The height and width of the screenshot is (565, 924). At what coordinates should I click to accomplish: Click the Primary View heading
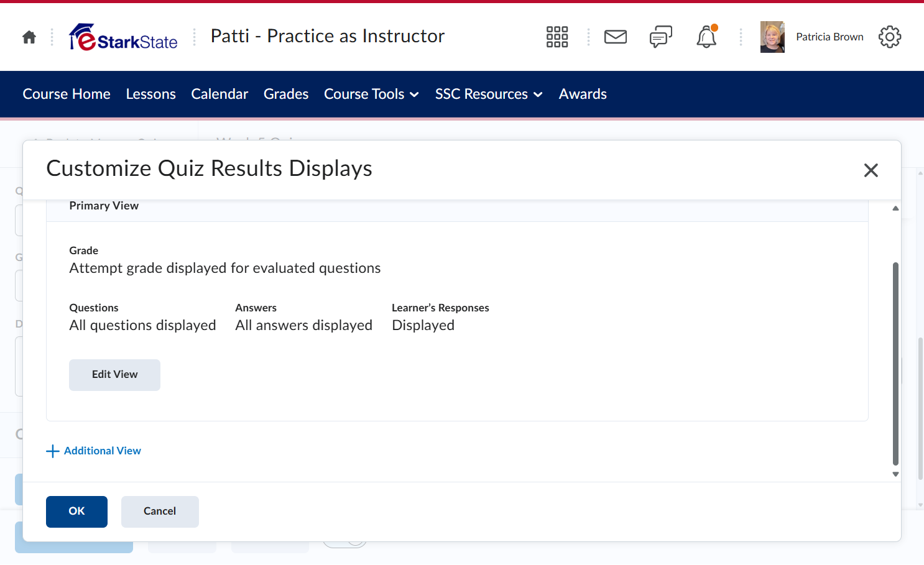[x=104, y=206]
